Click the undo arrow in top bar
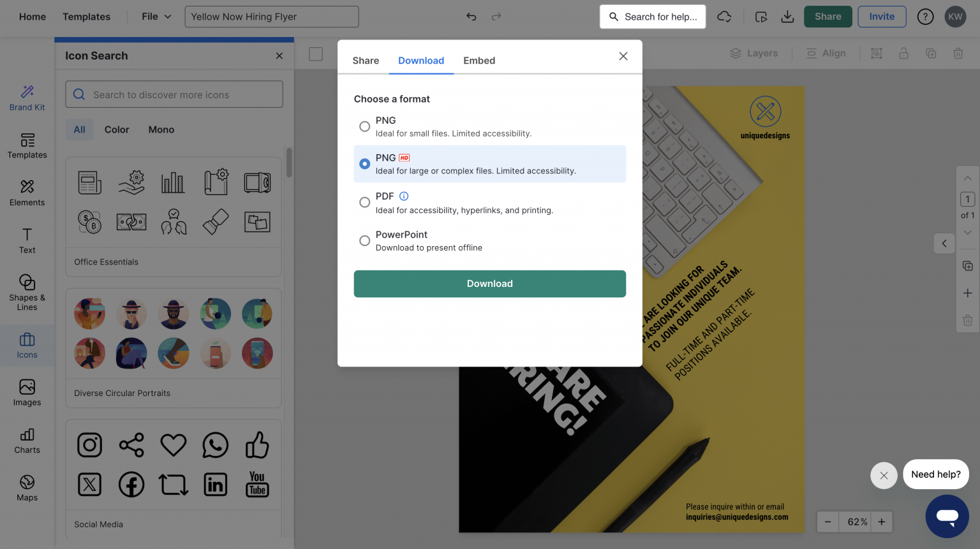This screenshot has height=549, width=980. coord(471,17)
